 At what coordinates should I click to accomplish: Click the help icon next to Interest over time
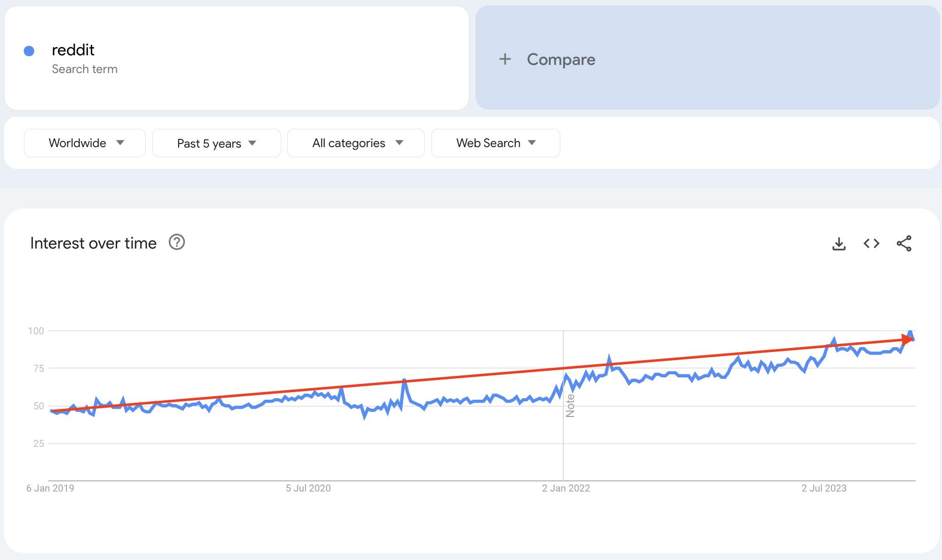click(176, 242)
